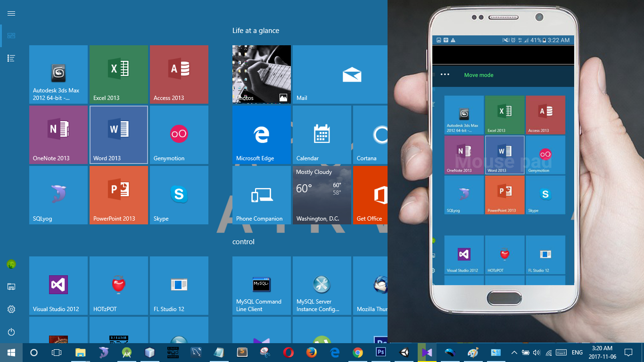The image size is (644, 362).
Task: Click the Windows Start button on taskbar
Action: pyautogui.click(x=11, y=353)
